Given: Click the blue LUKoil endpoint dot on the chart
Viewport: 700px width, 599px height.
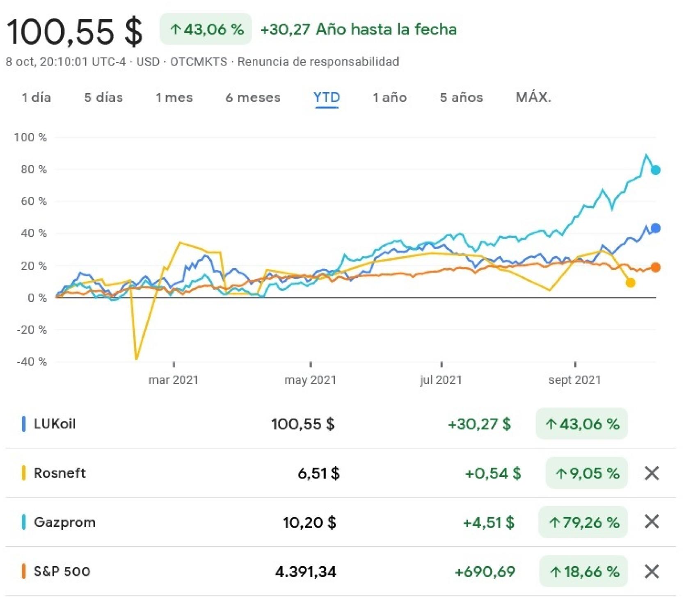Looking at the screenshot, I should coord(655,228).
